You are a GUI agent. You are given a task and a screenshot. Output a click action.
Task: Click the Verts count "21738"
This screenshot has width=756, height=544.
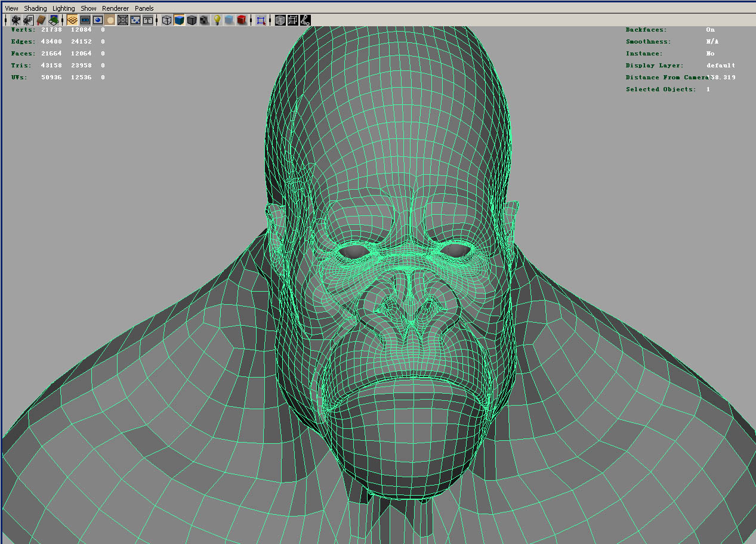[x=52, y=29]
